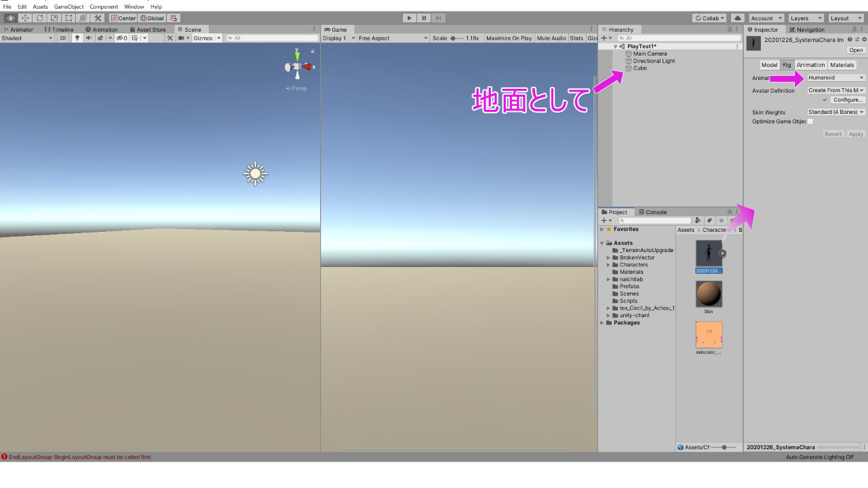Select the Hand (view) tool
The width and height of the screenshot is (868, 488).
point(10,18)
